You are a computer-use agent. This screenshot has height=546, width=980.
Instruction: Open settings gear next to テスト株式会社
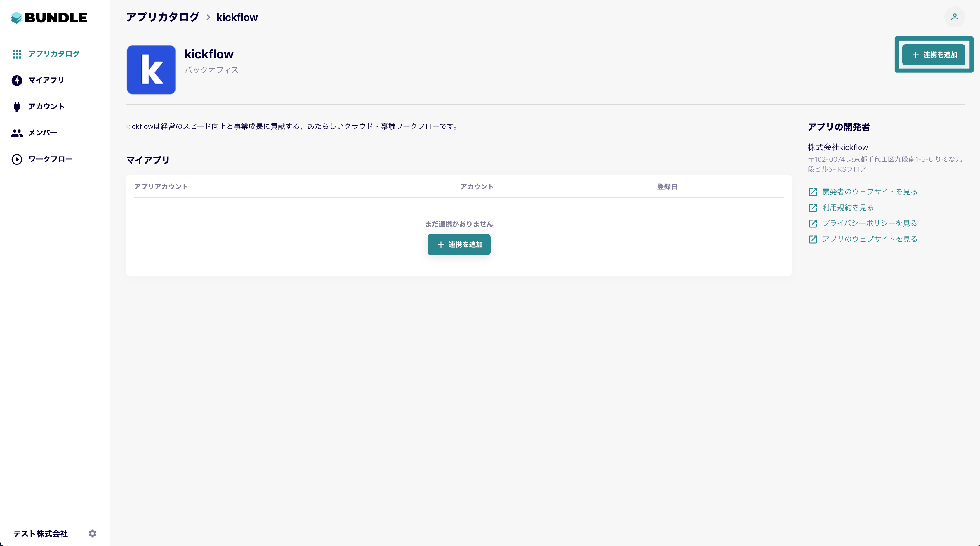coord(93,533)
